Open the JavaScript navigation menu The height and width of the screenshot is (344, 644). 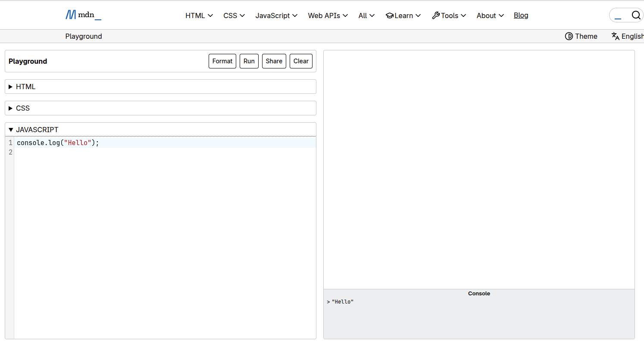pyautogui.click(x=276, y=15)
